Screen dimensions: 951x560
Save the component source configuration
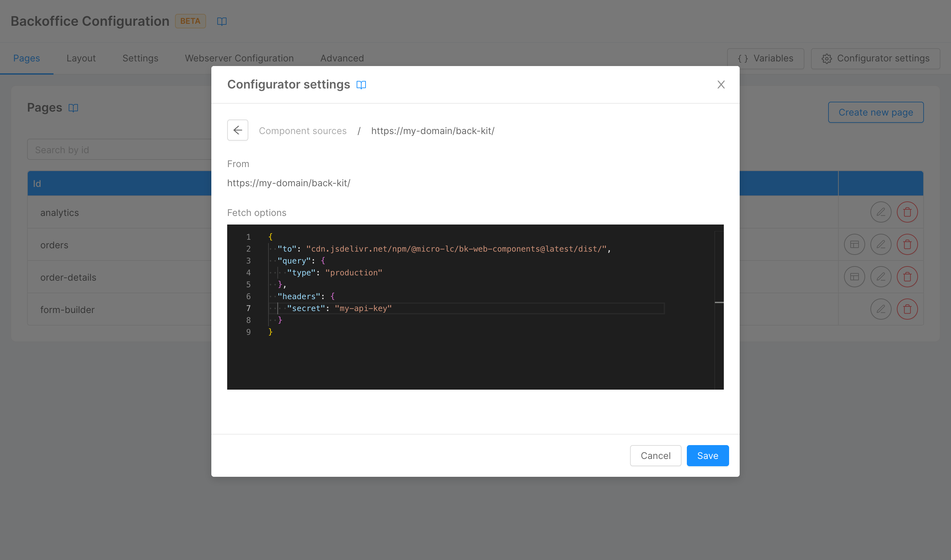(707, 455)
